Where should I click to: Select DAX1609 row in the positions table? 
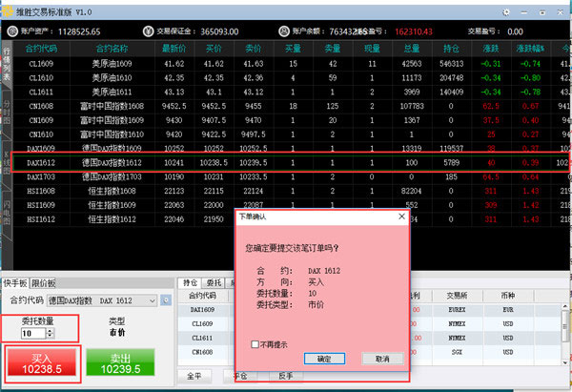click(370, 310)
